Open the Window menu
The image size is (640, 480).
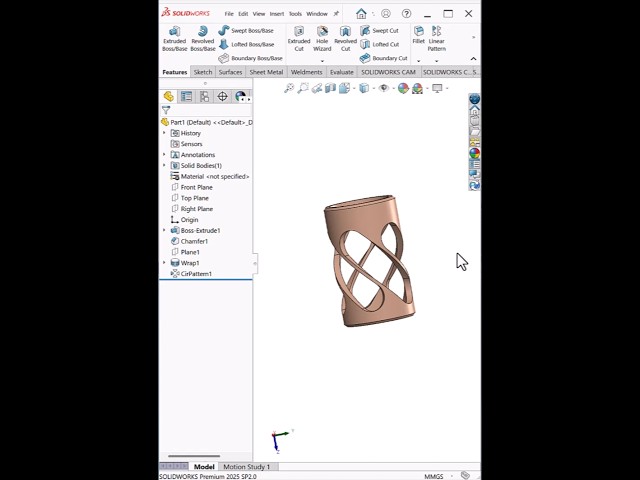tap(317, 14)
